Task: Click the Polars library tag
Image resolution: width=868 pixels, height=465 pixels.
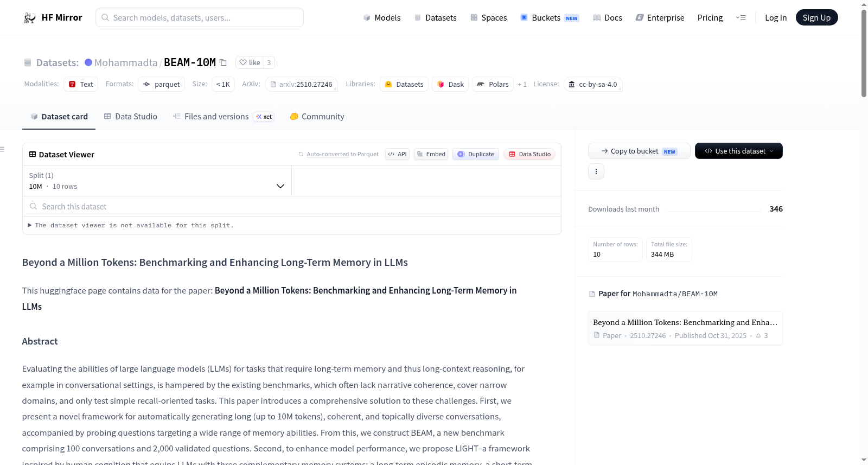Action: (x=493, y=84)
